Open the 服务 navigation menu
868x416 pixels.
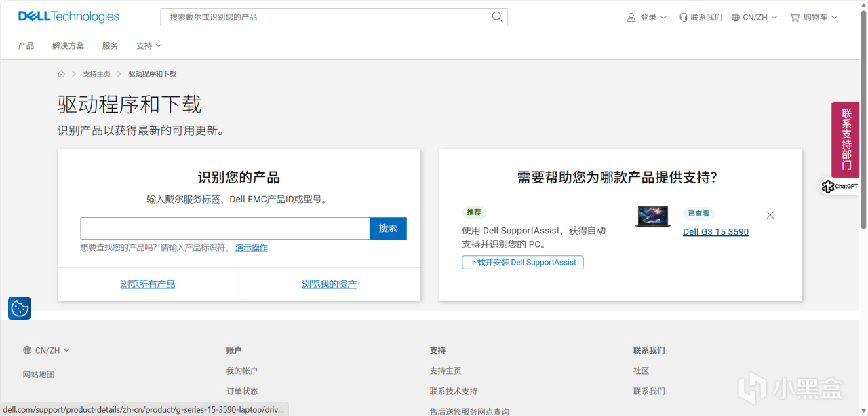(110, 45)
